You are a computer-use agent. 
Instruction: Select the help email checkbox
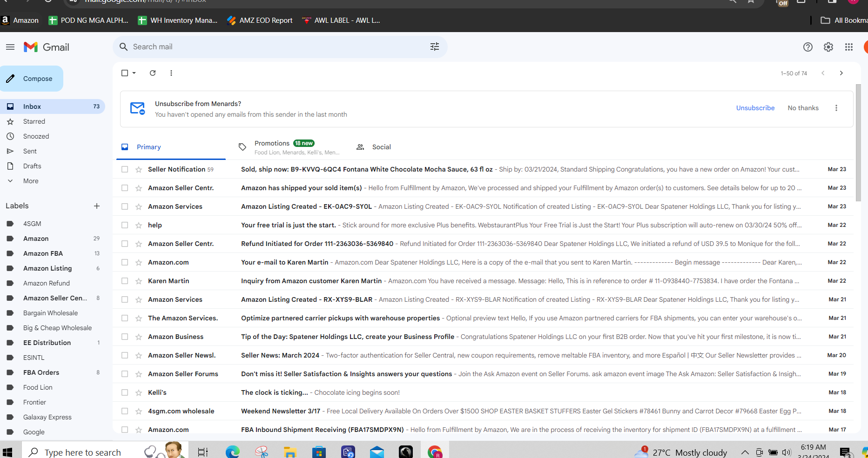(x=125, y=225)
